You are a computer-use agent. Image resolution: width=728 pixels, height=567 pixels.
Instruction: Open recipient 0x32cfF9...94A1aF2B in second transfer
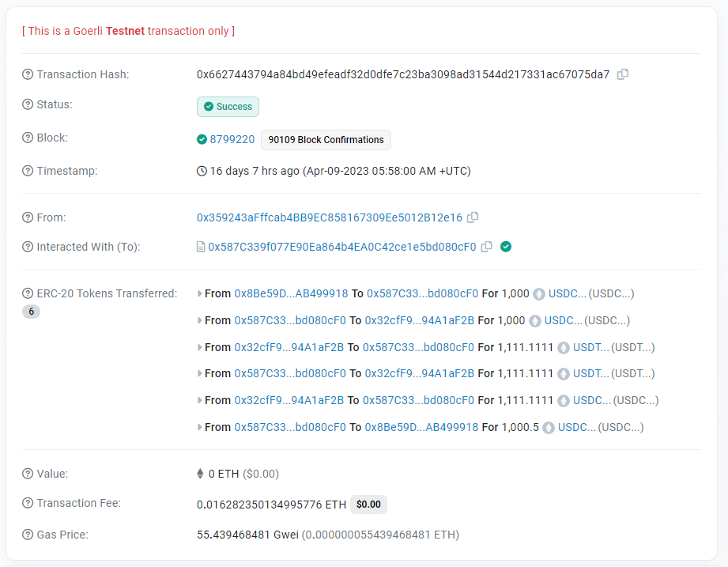(419, 320)
